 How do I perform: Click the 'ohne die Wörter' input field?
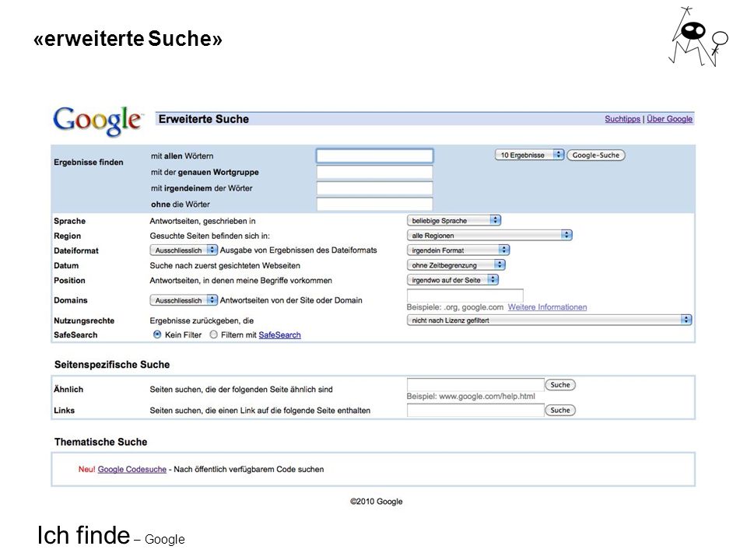coord(374,205)
